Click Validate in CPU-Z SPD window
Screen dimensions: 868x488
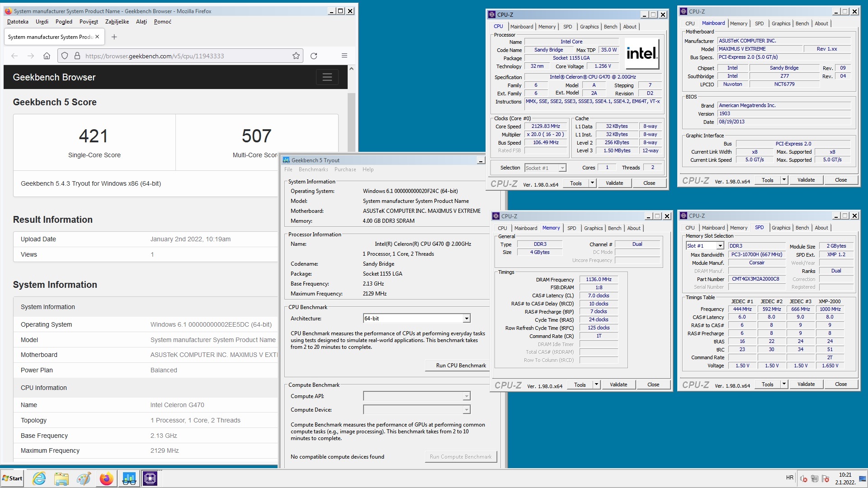point(806,384)
